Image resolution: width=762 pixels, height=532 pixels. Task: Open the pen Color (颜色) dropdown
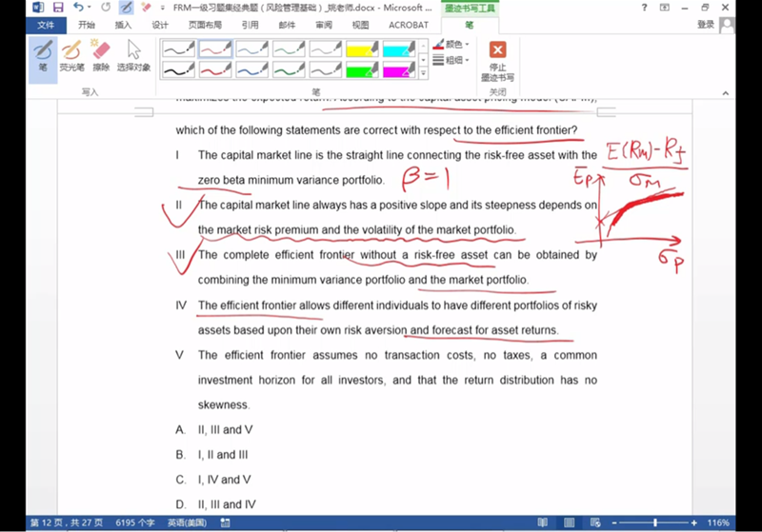coord(451,44)
